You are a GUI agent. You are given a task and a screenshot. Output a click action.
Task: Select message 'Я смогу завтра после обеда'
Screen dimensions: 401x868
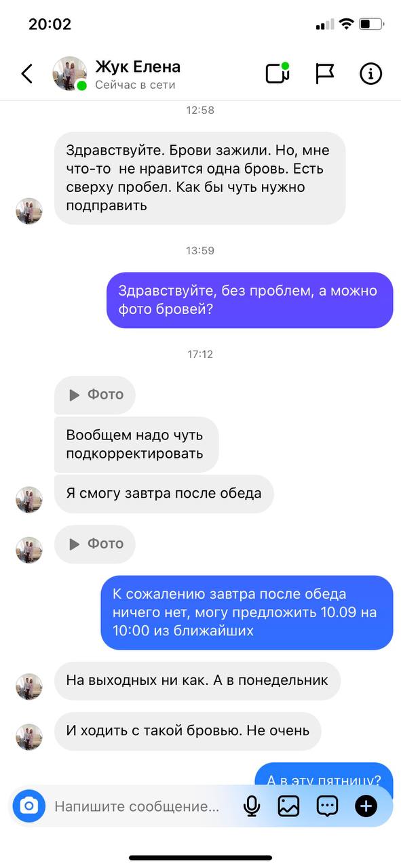click(164, 494)
